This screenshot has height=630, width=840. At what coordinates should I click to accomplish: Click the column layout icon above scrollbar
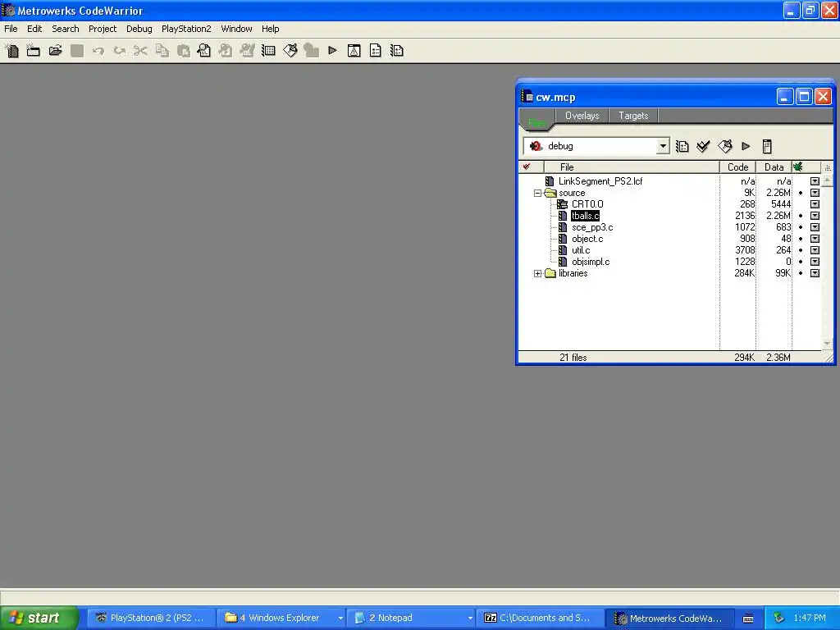(x=828, y=167)
